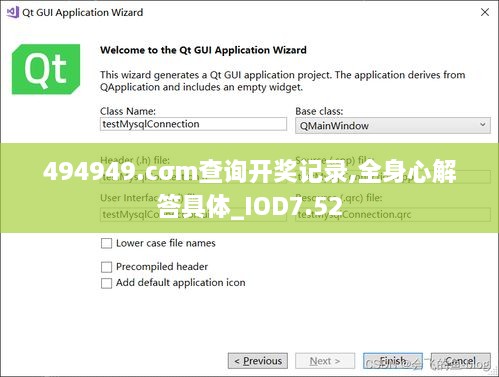Viewport: 499px width, 377px height.
Task: Click the Visual Studio icon in title bar
Action: click(x=13, y=12)
